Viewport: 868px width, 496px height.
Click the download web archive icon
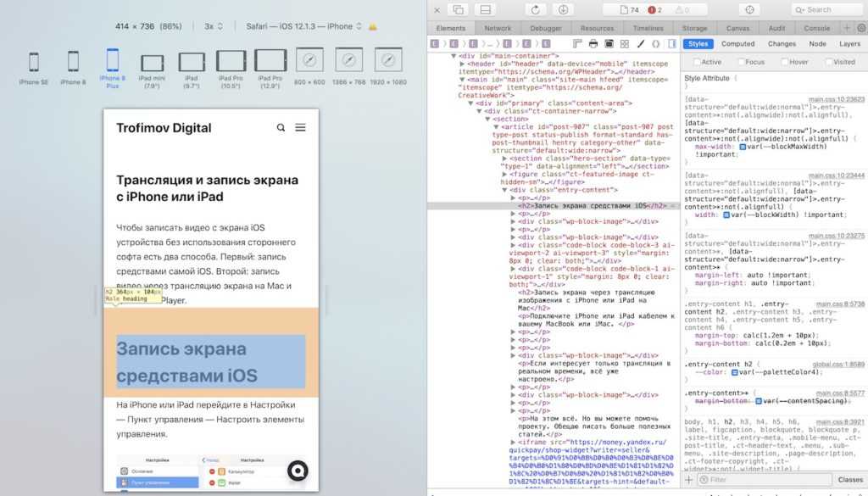coord(562,9)
